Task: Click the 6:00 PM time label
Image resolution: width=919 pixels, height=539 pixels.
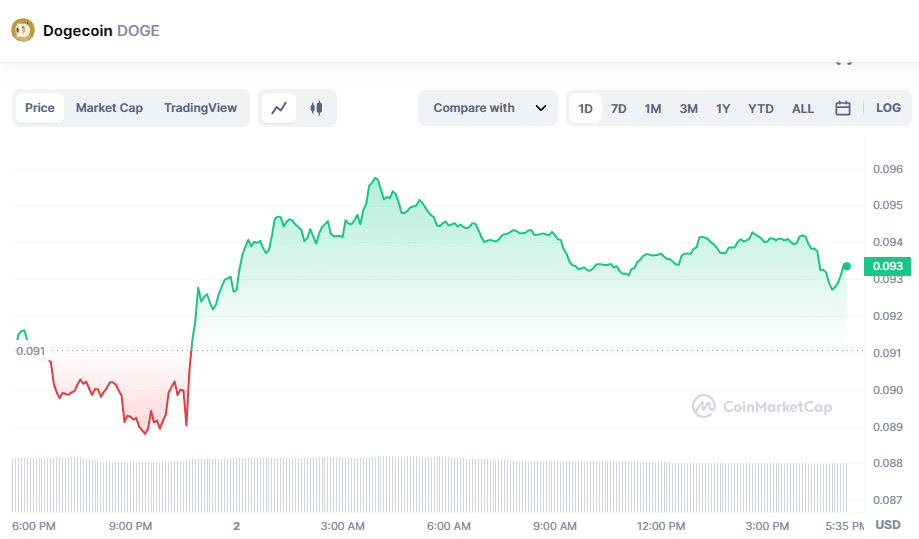Action: (34, 526)
